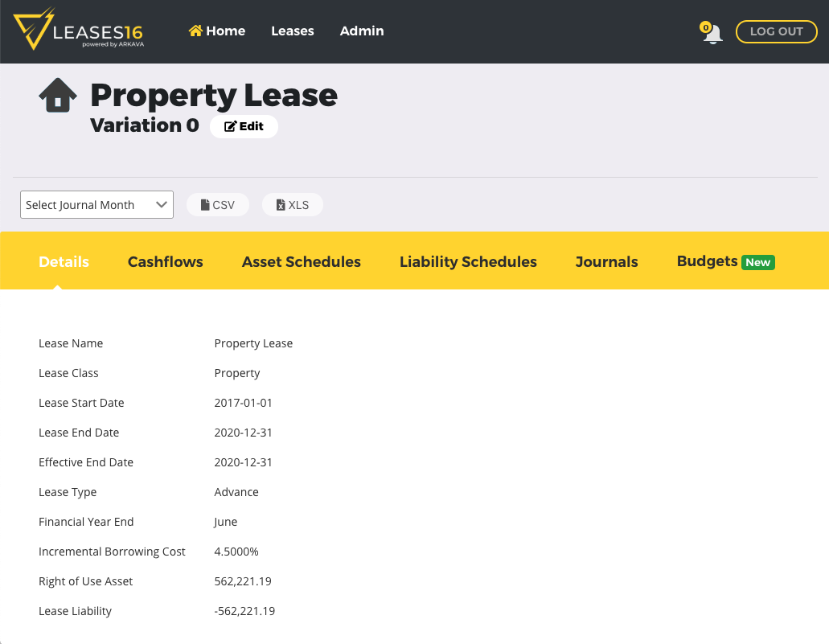The height and width of the screenshot is (644, 829).
Task: View the Journals tab
Action: (x=606, y=261)
